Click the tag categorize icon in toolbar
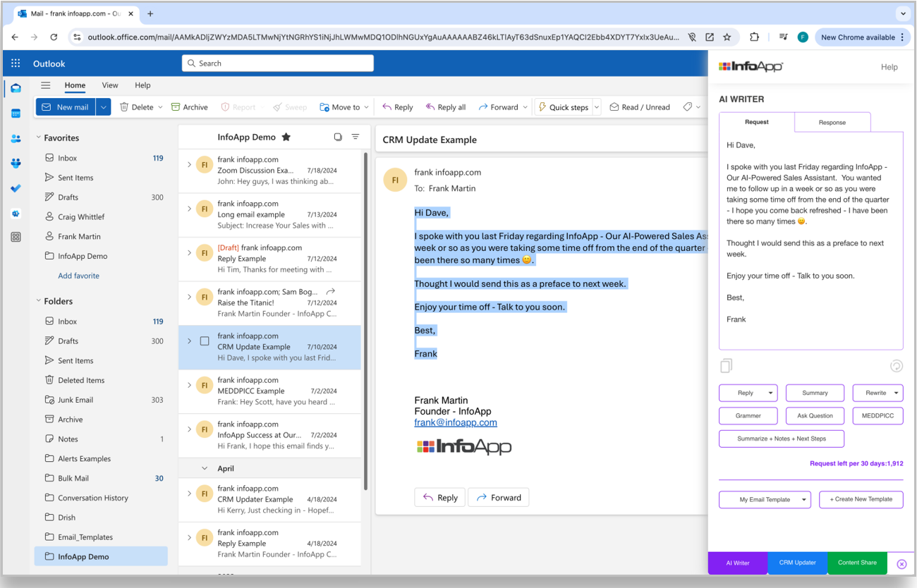The image size is (917, 588). (688, 107)
